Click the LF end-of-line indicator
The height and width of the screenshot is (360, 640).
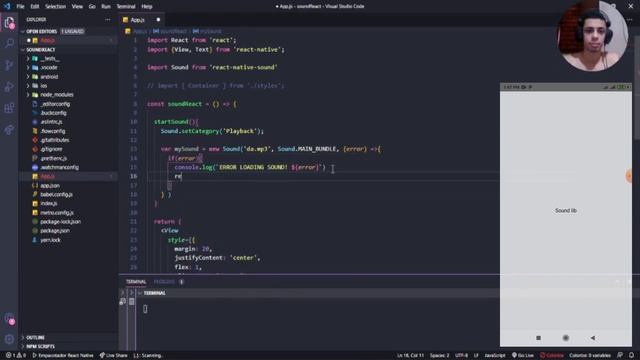[476, 356]
